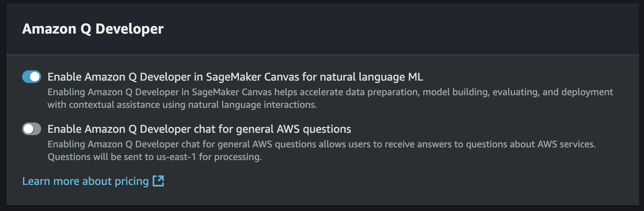
Task: Click the line mentioning contextual assistance interactions
Action: point(182,105)
